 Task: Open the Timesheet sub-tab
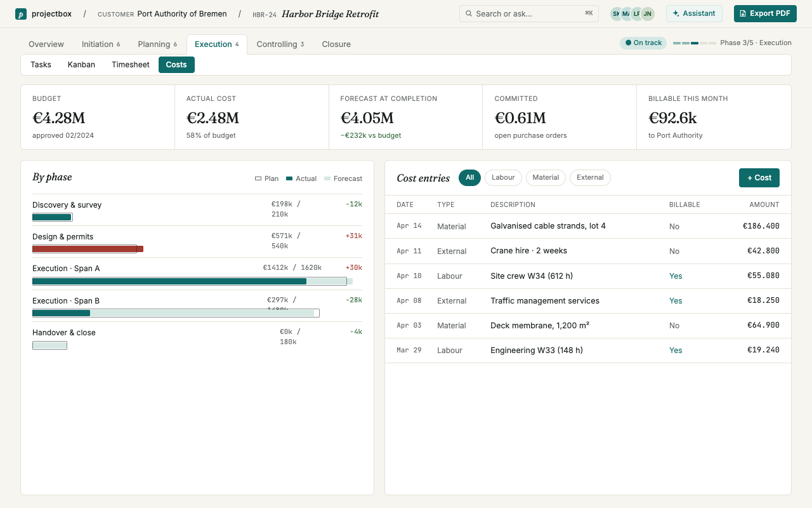[x=131, y=65]
